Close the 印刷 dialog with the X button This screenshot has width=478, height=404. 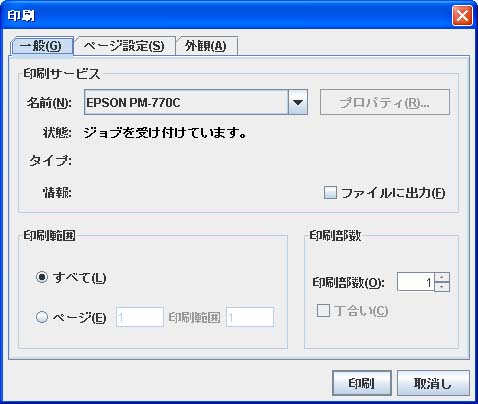462,15
